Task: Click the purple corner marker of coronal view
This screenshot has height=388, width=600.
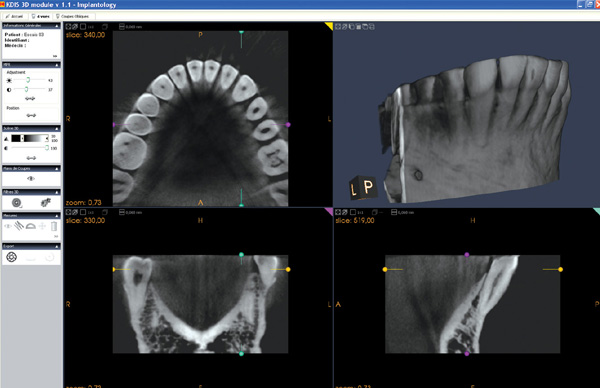Action: (x=329, y=211)
